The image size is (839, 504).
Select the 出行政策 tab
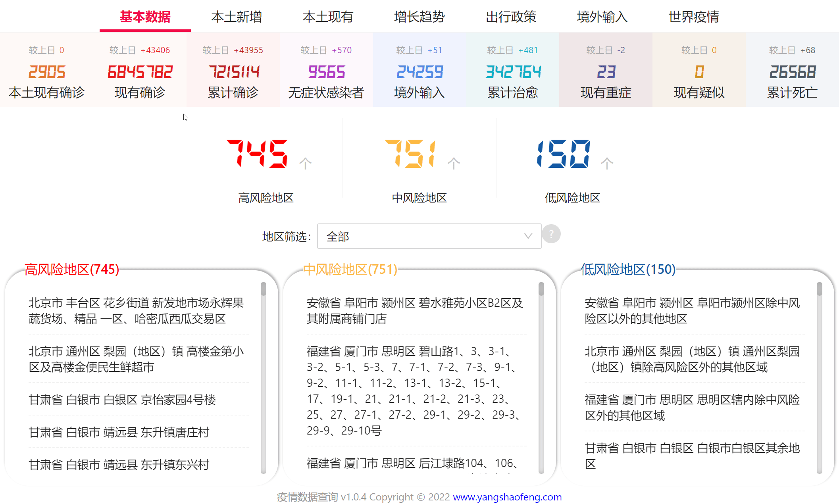click(511, 17)
